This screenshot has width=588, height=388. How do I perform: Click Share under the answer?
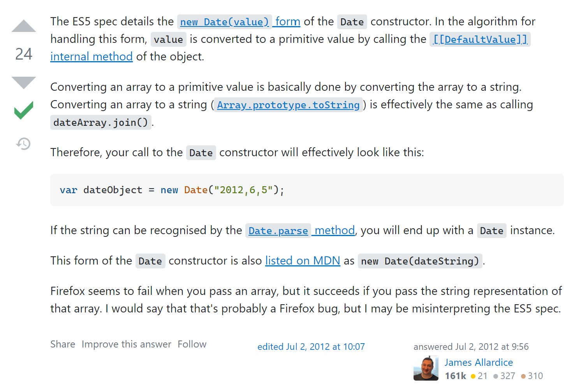(63, 344)
